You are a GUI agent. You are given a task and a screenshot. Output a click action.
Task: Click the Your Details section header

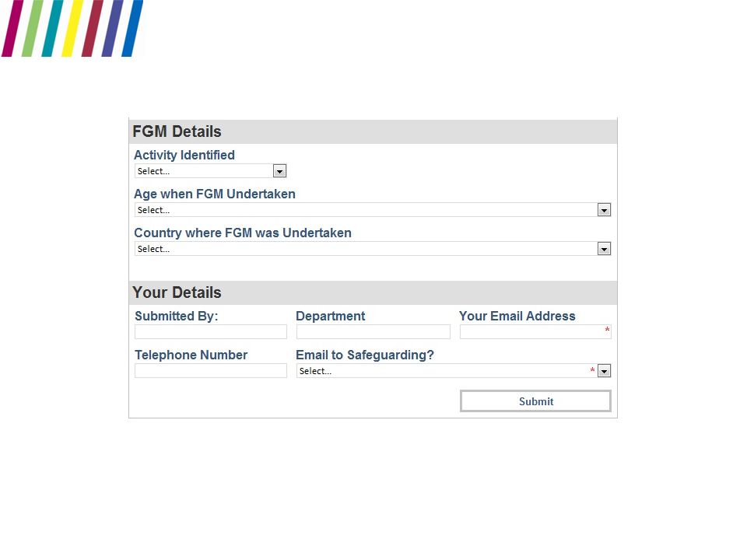pyautogui.click(x=373, y=292)
